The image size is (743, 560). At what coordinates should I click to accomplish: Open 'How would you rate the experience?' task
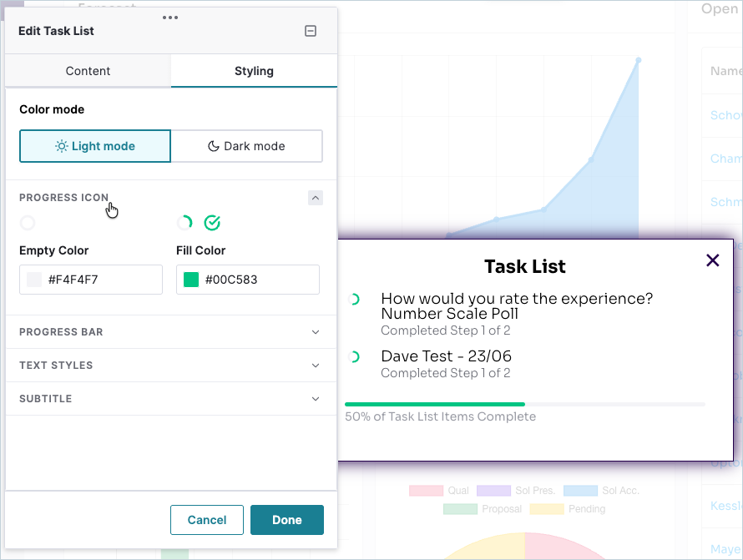[x=517, y=306]
